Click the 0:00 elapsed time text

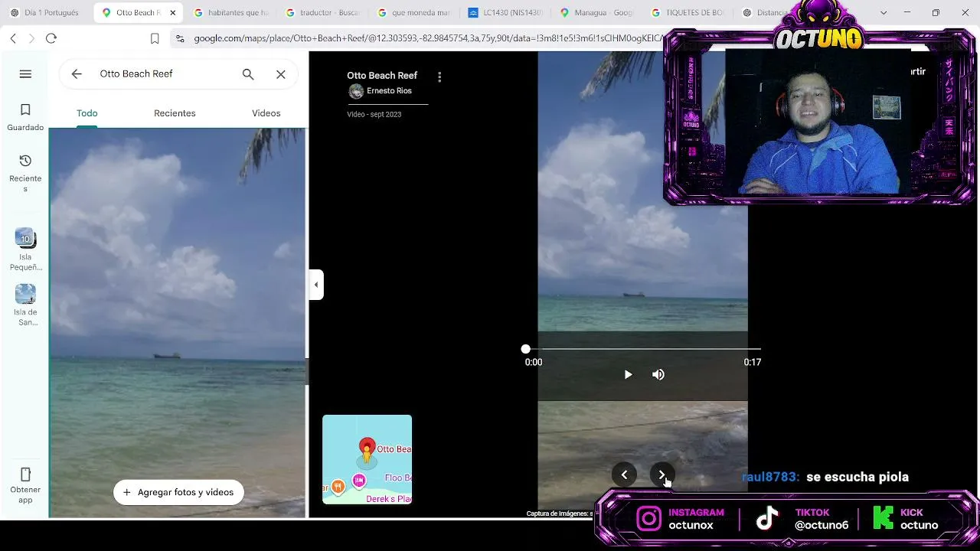pos(534,362)
